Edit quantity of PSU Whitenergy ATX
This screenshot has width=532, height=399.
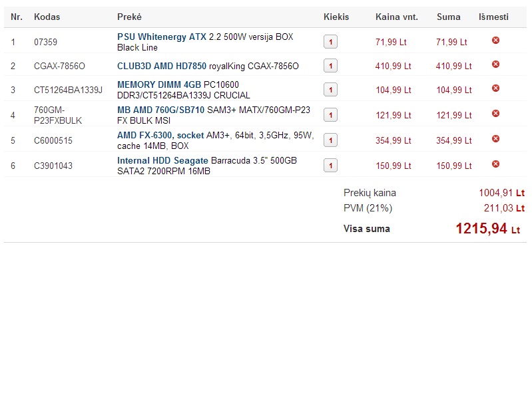tap(330, 42)
